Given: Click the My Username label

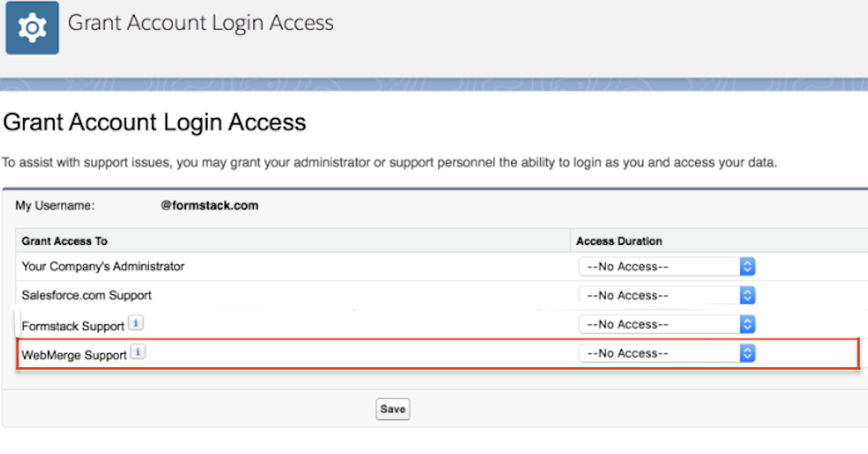Looking at the screenshot, I should pyautogui.click(x=55, y=206).
